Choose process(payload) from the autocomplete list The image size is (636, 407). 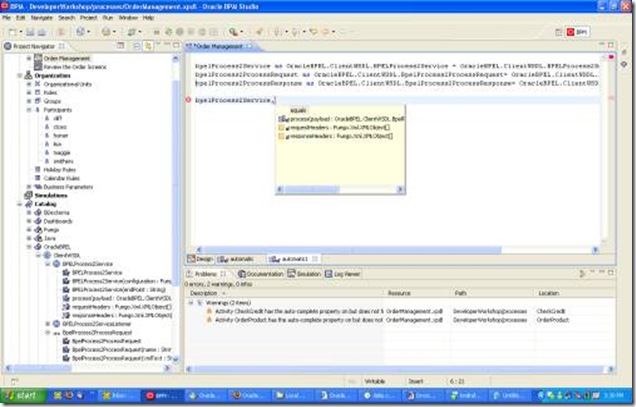(x=341, y=119)
